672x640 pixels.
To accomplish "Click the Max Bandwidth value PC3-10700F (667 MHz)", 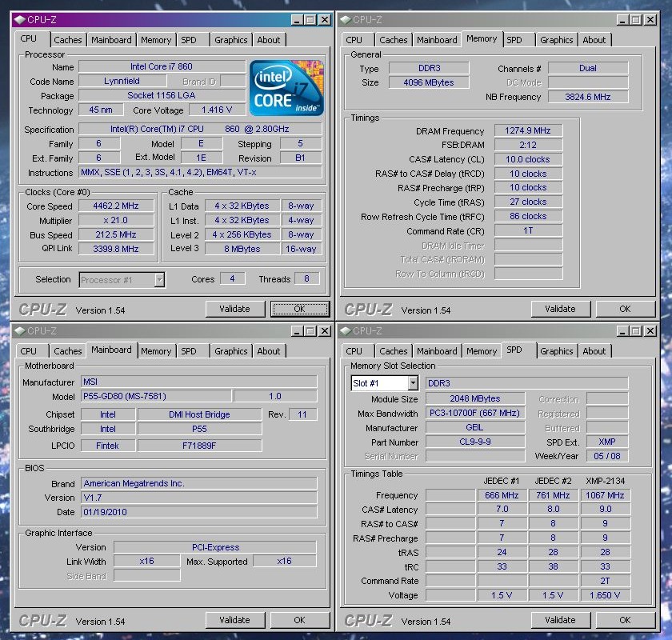I will pos(475,413).
